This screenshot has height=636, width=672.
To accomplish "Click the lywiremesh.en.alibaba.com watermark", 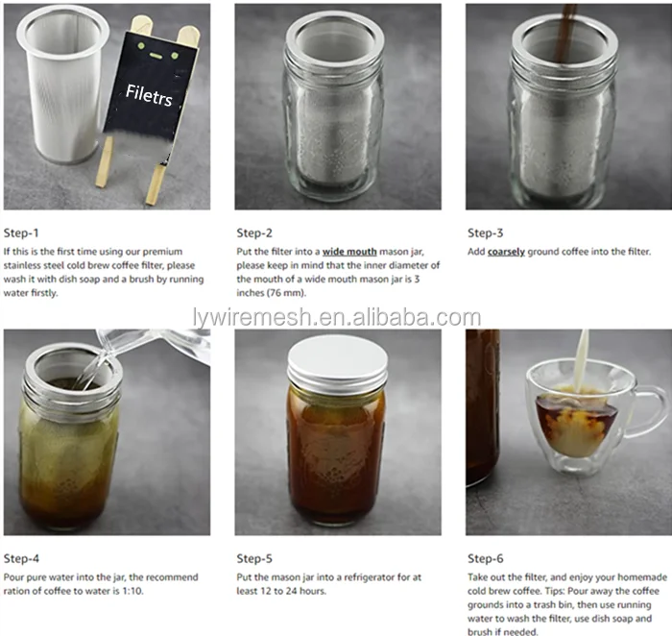I will coord(337,317).
